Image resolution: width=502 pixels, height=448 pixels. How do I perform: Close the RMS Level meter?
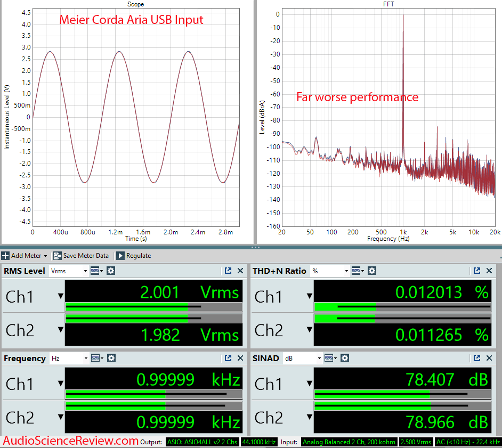(240, 271)
